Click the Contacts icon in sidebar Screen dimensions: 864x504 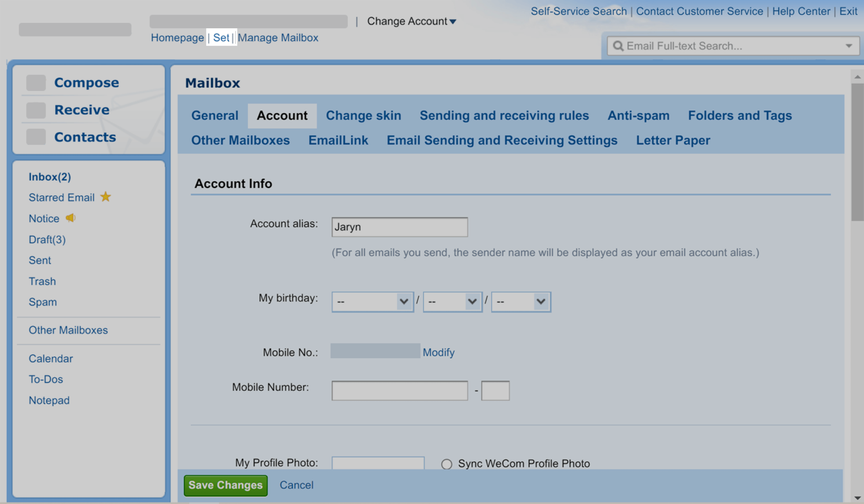36,137
